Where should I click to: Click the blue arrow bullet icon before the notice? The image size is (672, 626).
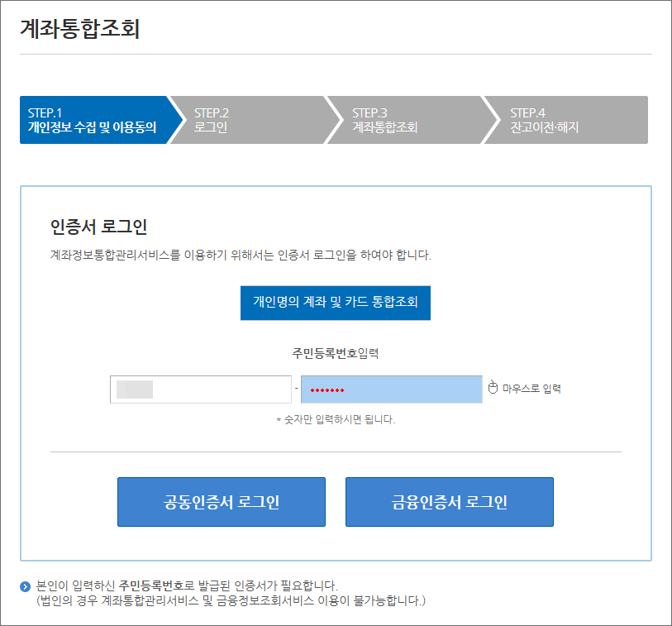tap(26, 586)
